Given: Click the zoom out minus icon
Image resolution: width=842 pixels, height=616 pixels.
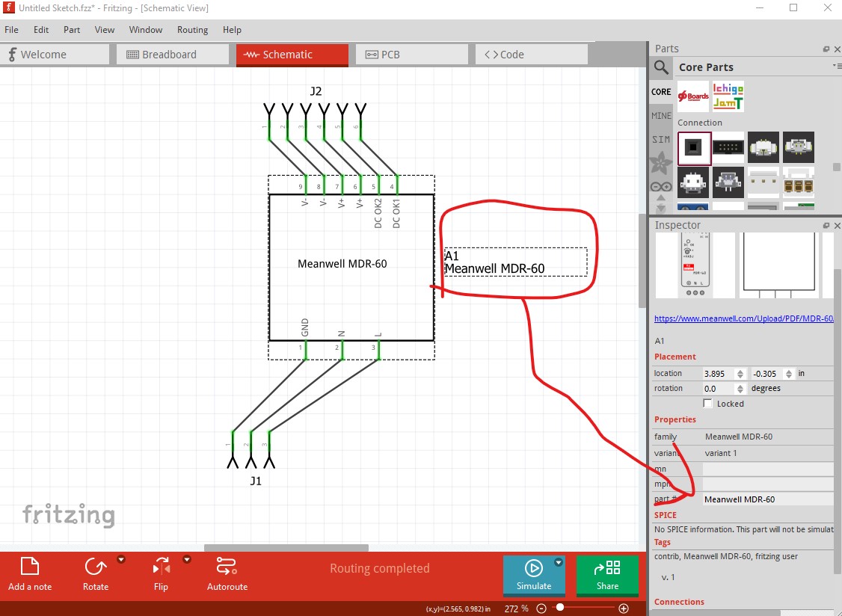Looking at the screenshot, I should 541,609.
